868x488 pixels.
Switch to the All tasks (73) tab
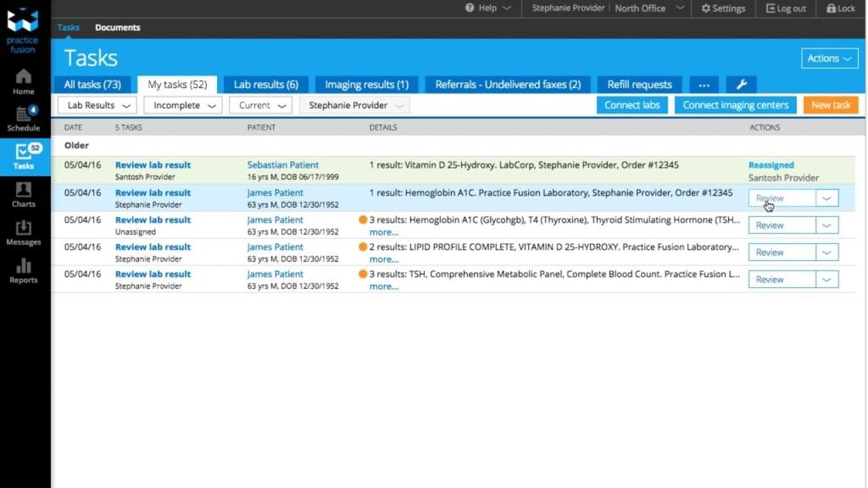coord(92,85)
